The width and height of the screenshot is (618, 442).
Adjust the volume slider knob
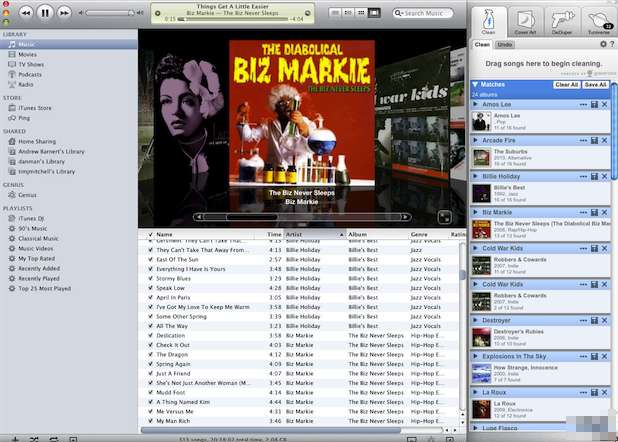tap(131, 13)
